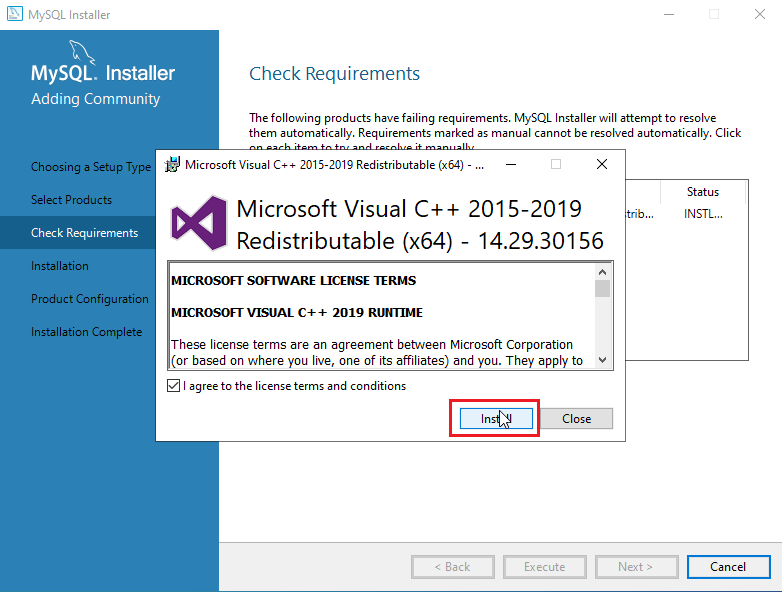Click the MySQL dolphin logo in the sidebar
The image size is (782, 592).
[x=81, y=52]
